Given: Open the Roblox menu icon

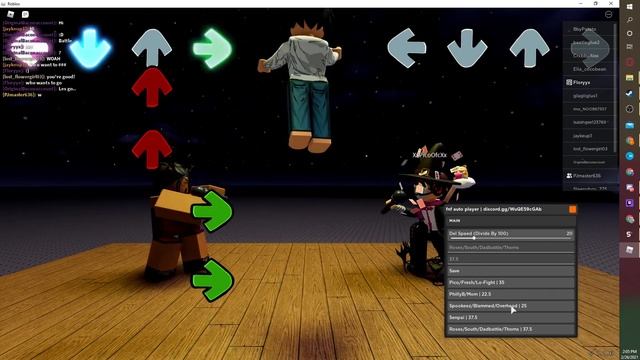Looking at the screenshot, I should tap(11, 14).
